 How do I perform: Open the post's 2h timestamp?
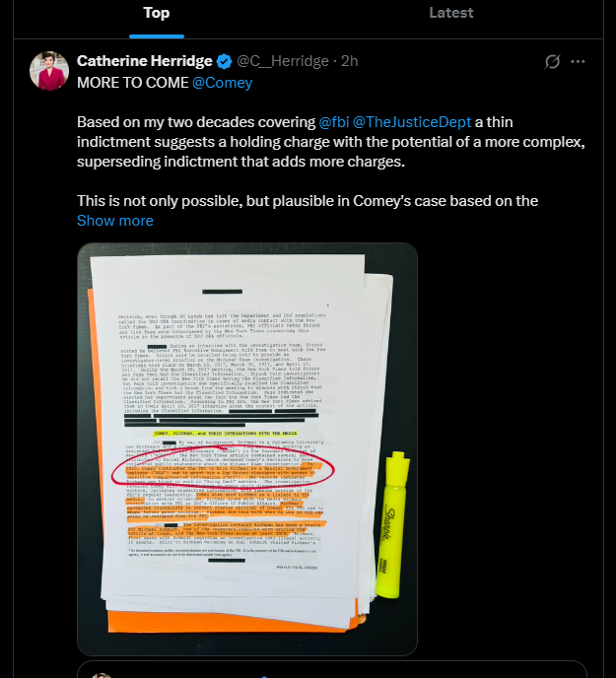(x=350, y=61)
